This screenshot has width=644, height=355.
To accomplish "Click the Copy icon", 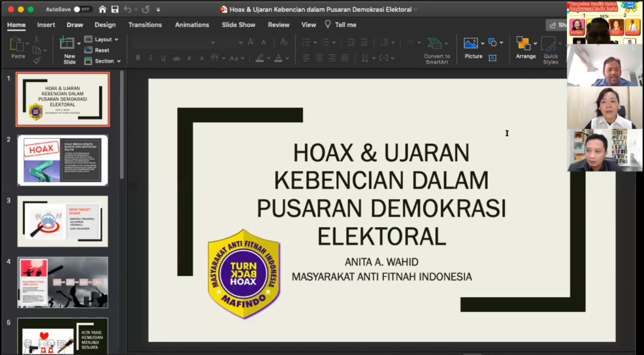I will (37, 50).
